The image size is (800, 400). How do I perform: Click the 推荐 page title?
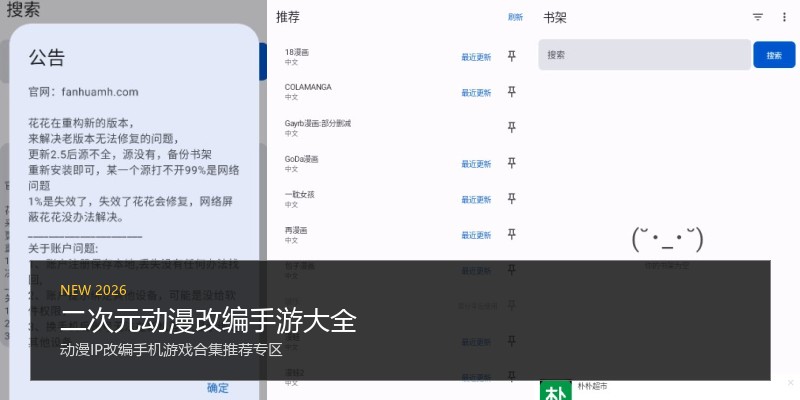coord(288,17)
